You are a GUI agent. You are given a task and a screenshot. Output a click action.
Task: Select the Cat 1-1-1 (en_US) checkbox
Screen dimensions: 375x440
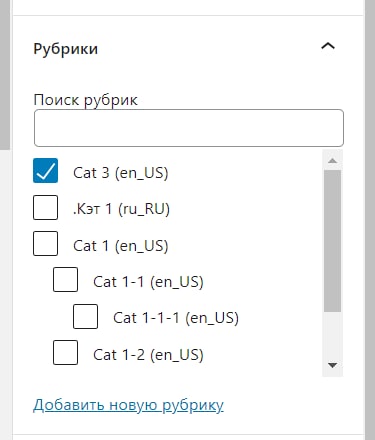(x=86, y=316)
